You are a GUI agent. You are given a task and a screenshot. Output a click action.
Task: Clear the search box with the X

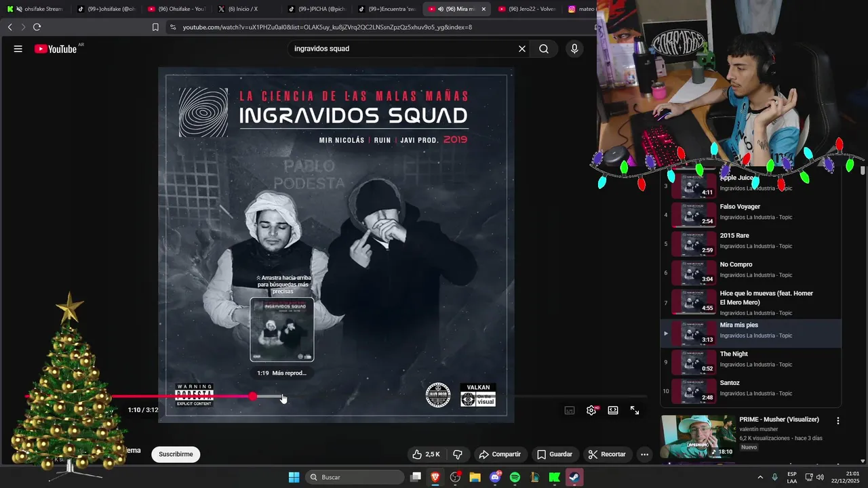tap(522, 49)
